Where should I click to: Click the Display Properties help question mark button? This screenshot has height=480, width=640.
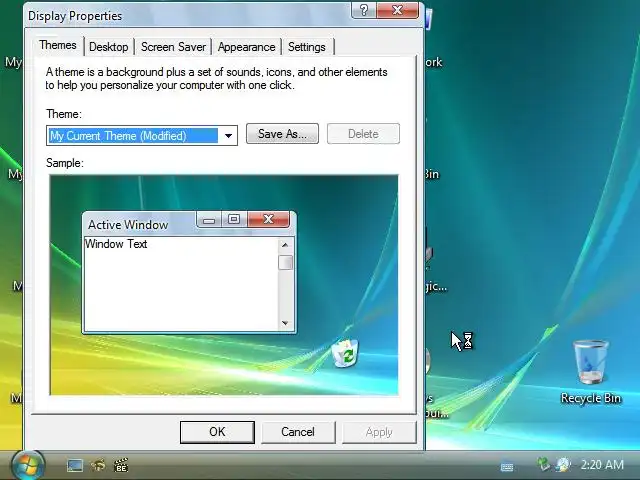coord(364,10)
